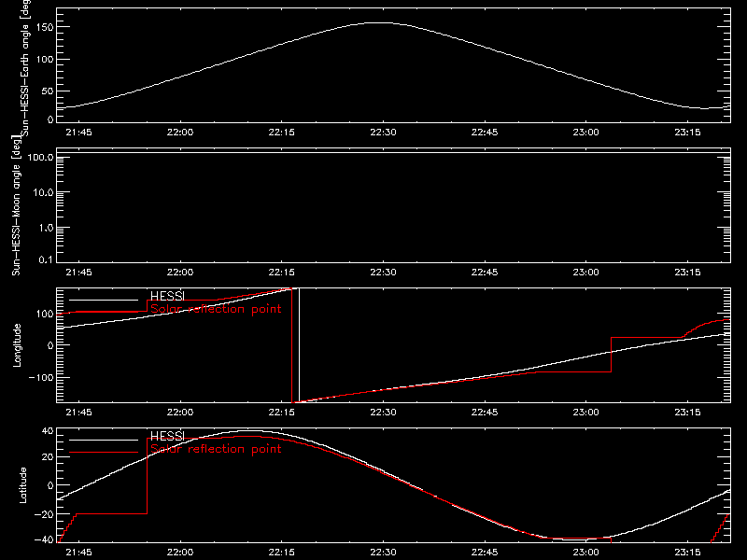Screen dimensions: 747x560
Task: Select the 100.0 tick on Moon angle plot
Action: (40, 157)
